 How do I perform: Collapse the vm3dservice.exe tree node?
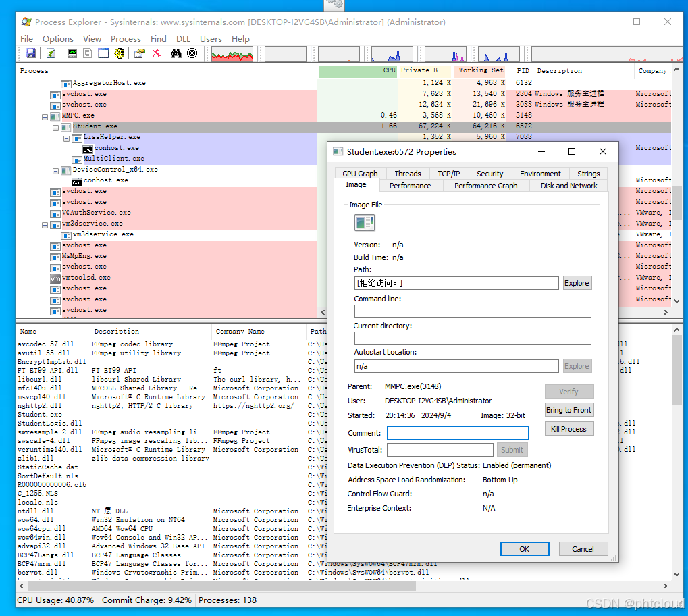click(45, 225)
